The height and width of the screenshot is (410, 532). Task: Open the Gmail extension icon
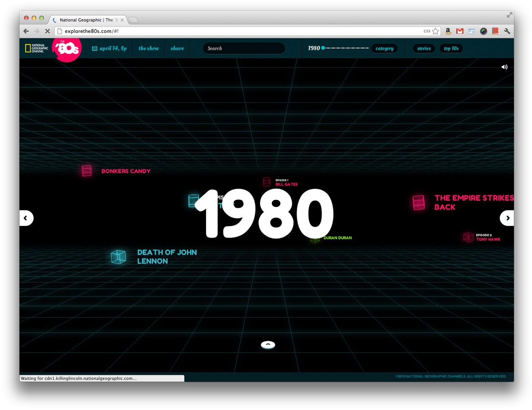coord(460,31)
